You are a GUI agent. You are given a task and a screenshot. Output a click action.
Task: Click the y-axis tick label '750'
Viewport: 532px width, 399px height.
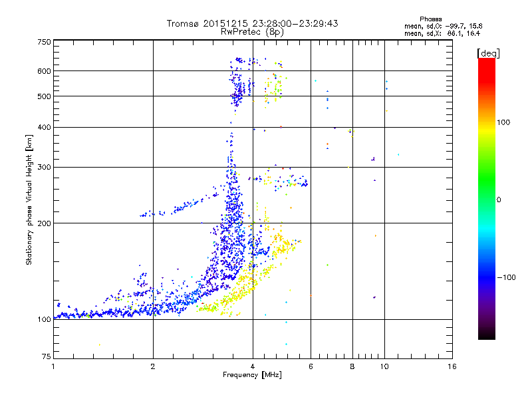click(x=44, y=42)
